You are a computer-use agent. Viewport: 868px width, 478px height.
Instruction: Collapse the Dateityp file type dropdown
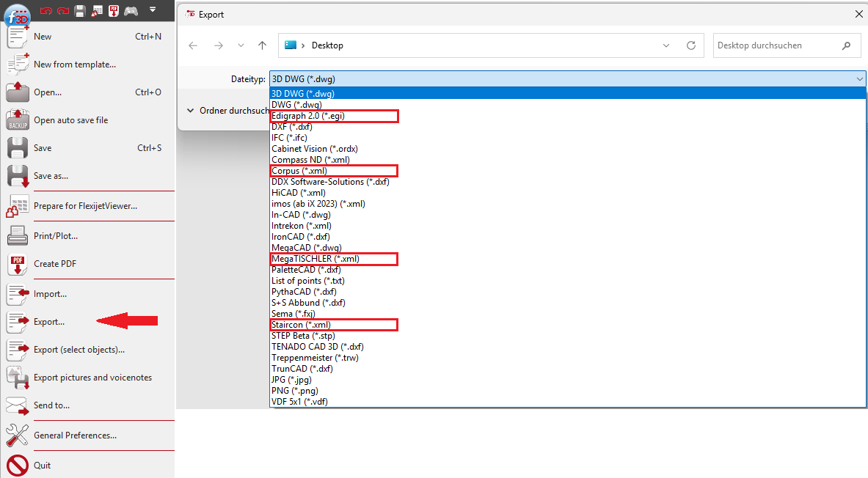[x=859, y=79]
